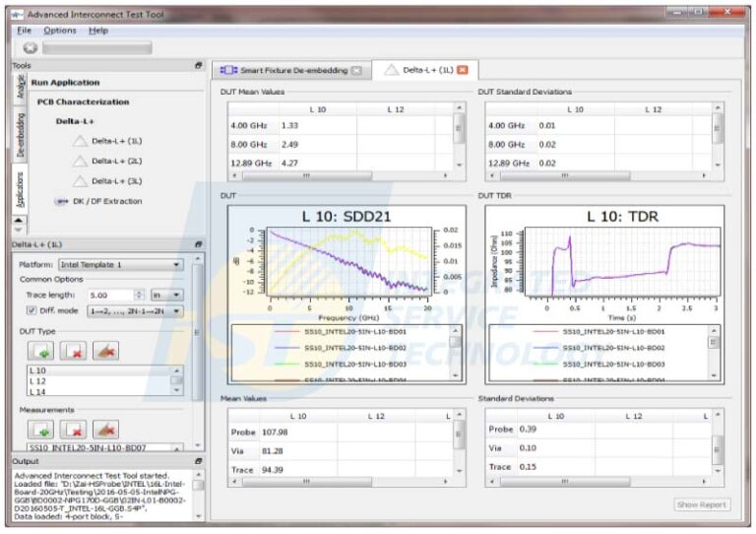
Task: Click value 4.27 in DUT Mean Values
Action: point(289,163)
